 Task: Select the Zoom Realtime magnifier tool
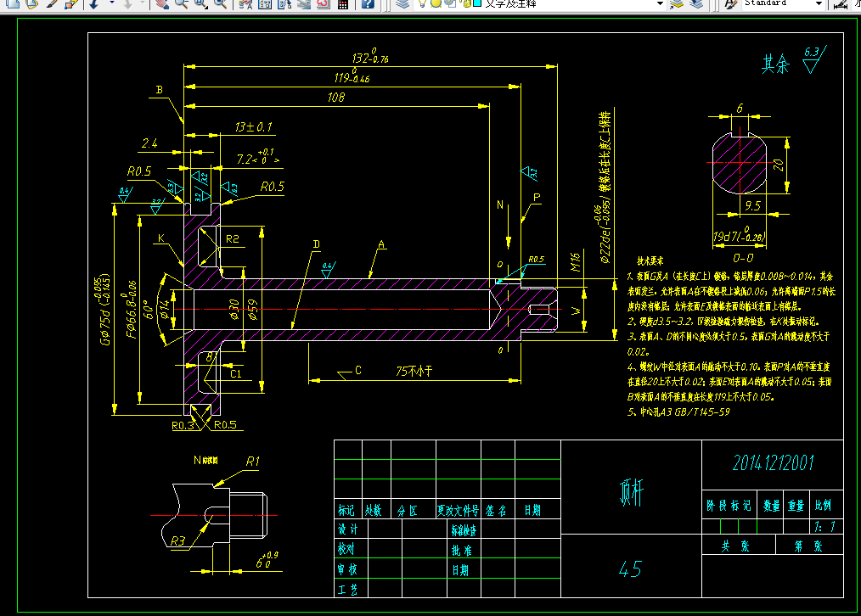[x=181, y=3]
